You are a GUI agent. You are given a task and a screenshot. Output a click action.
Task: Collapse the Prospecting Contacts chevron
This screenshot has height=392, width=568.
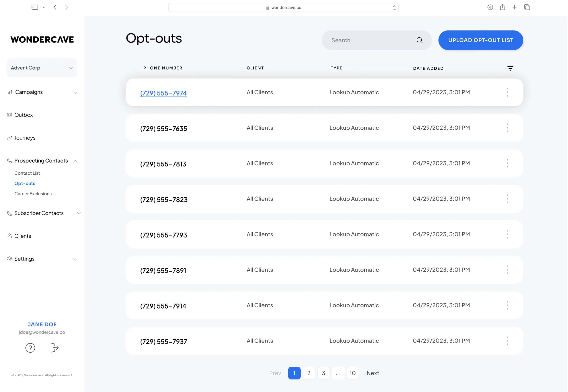tap(75, 161)
